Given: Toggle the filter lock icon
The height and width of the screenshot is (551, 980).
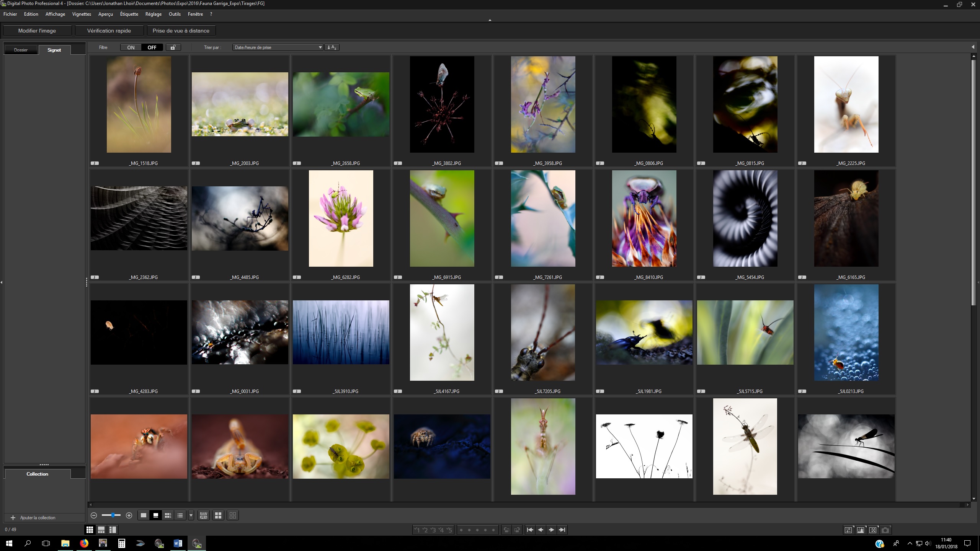Looking at the screenshot, I should 173,47.
